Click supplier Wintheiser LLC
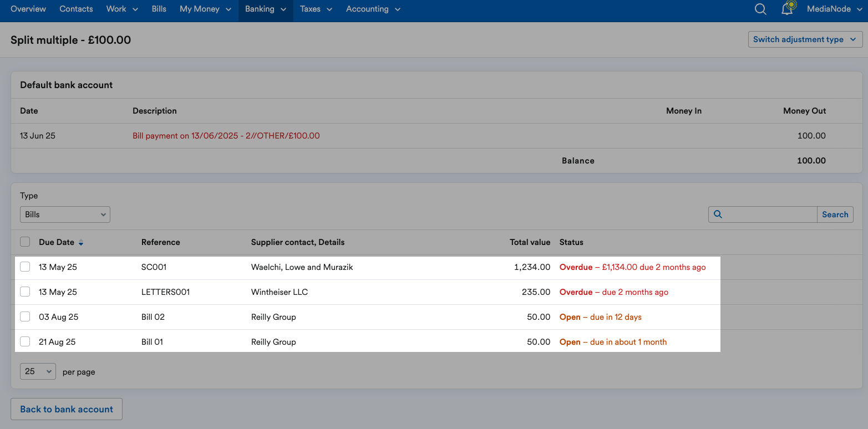 280,292
